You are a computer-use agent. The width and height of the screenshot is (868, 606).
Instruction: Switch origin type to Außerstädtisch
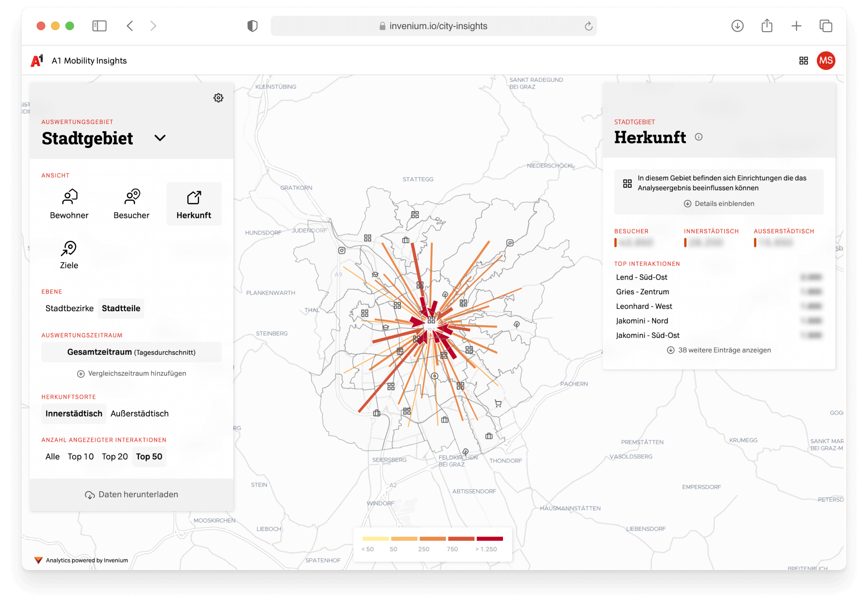tap(139, 414)
